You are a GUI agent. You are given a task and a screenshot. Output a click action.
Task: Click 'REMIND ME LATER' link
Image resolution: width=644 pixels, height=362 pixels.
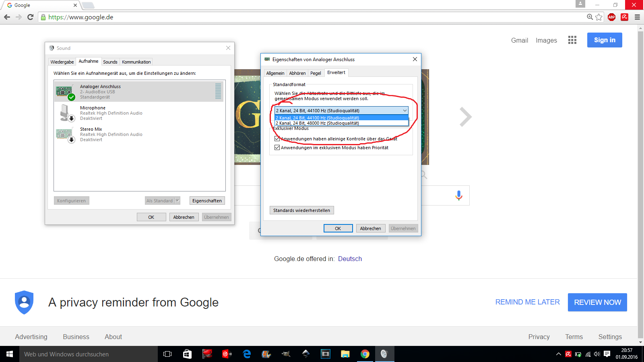click(x=527, y=302)
